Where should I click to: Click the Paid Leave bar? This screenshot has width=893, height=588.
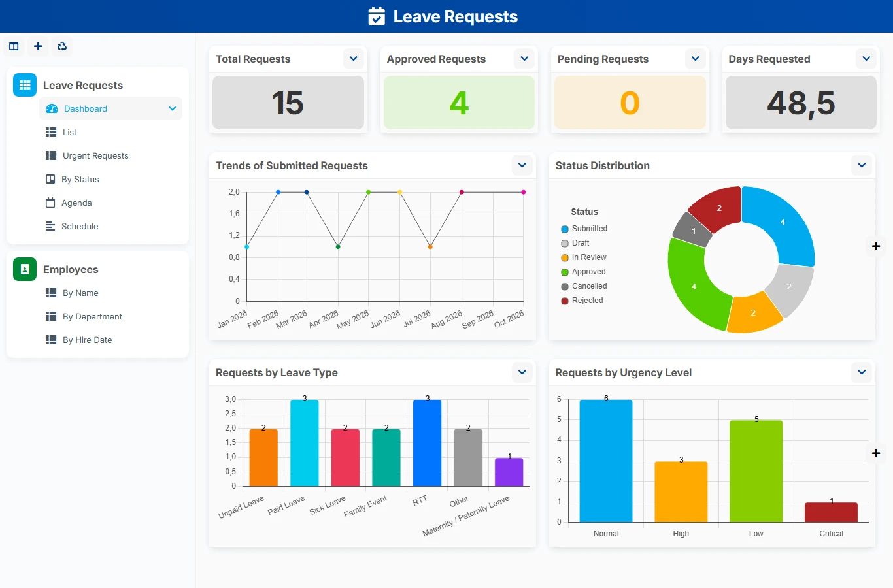(x=305, y=443)
